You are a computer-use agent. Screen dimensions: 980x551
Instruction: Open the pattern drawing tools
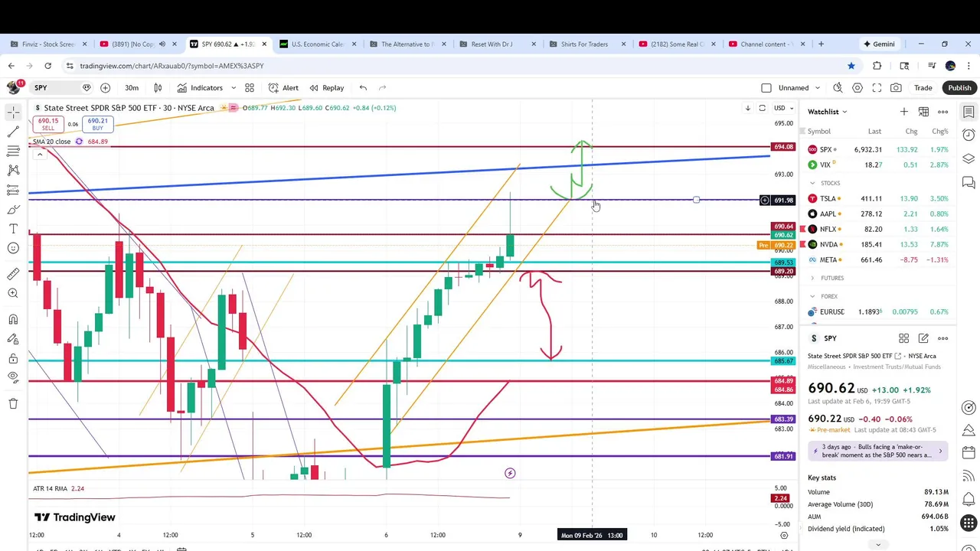(13, 171)
